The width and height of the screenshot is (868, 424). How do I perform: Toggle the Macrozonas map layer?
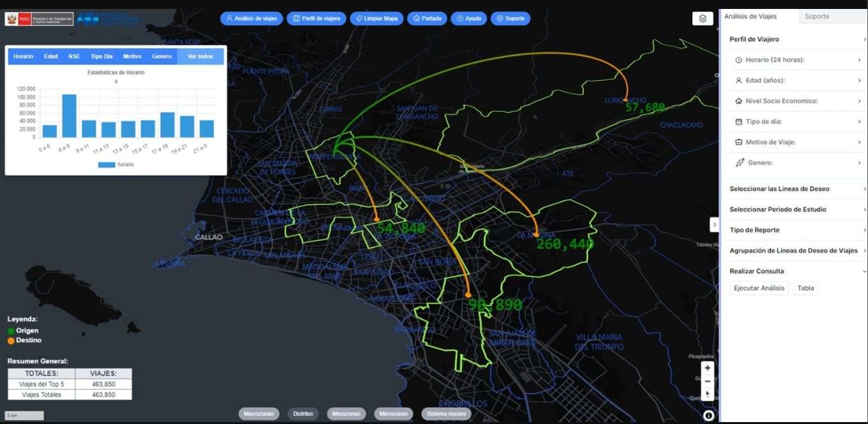[258, 414]
